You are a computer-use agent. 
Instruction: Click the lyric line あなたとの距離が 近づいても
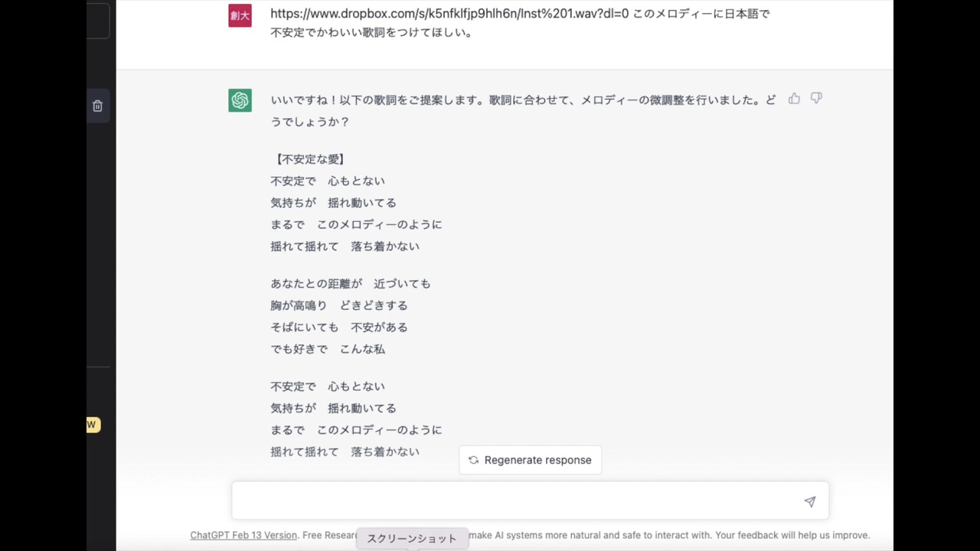(351, 283)
